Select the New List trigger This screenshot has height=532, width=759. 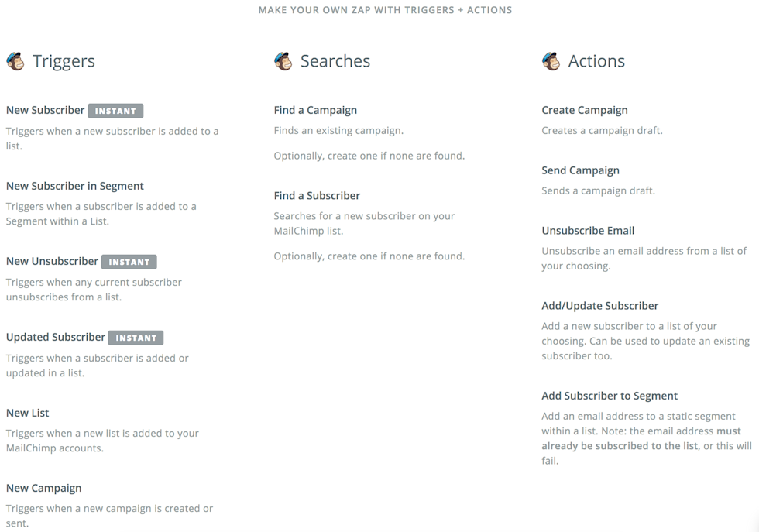click(28, 413)
